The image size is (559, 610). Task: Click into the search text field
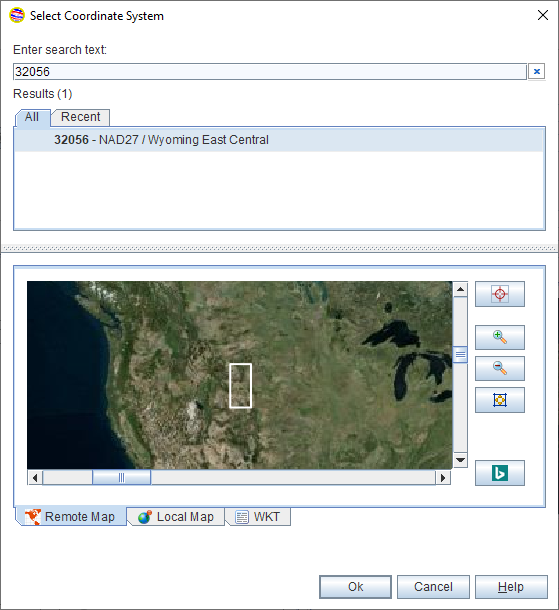point(270,72)
